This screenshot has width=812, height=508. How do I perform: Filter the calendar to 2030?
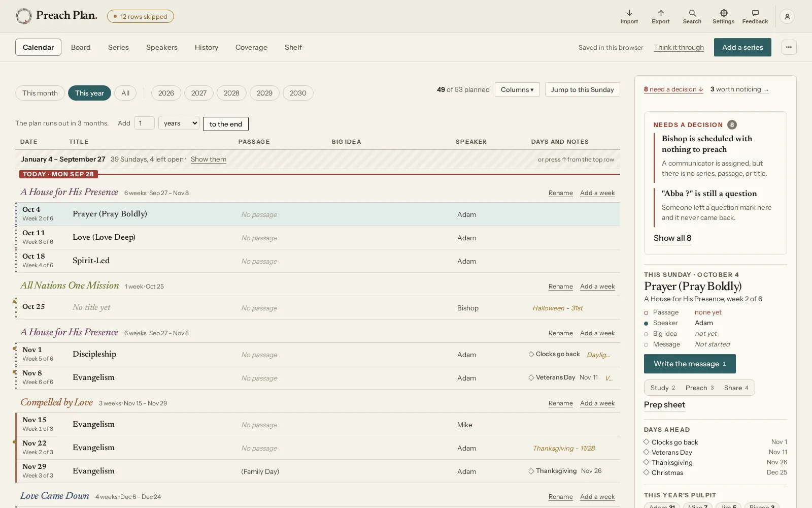pyautogui.click(x=298, y=93)
